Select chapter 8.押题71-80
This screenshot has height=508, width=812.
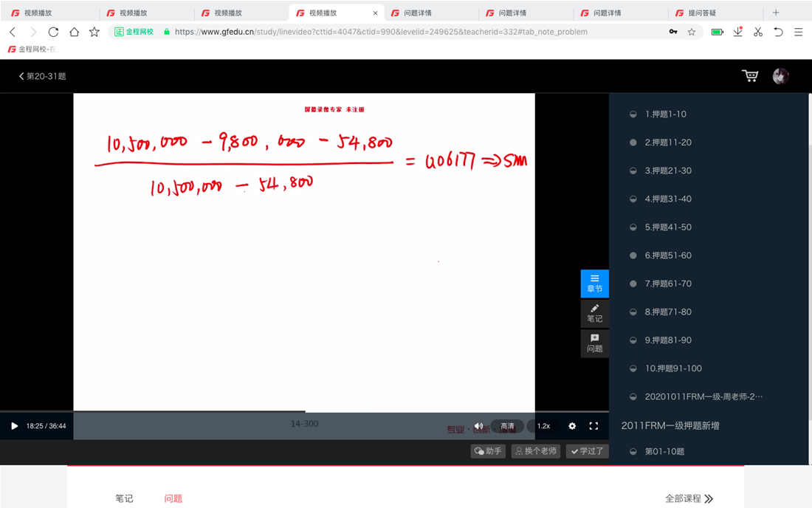[x=668, y=312]
